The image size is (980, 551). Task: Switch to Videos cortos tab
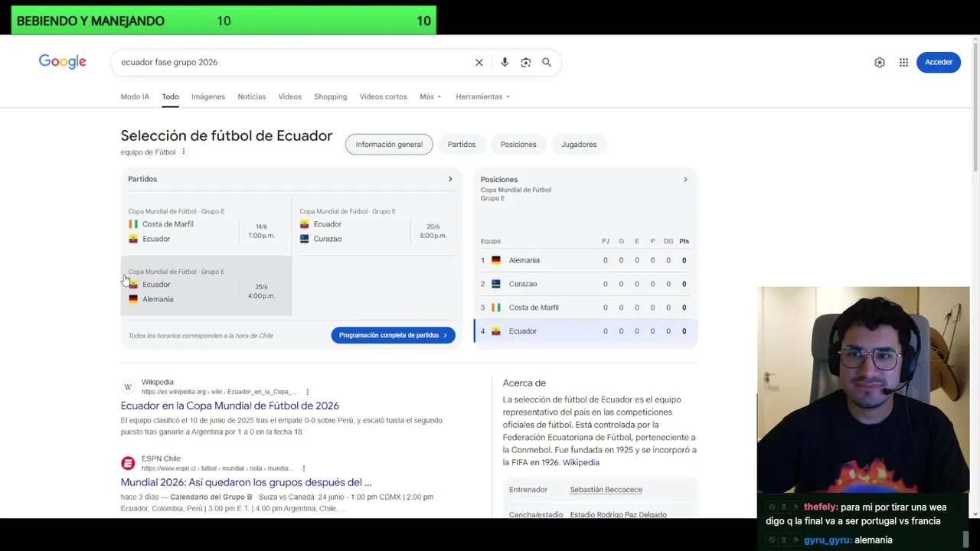pos(384,96)
